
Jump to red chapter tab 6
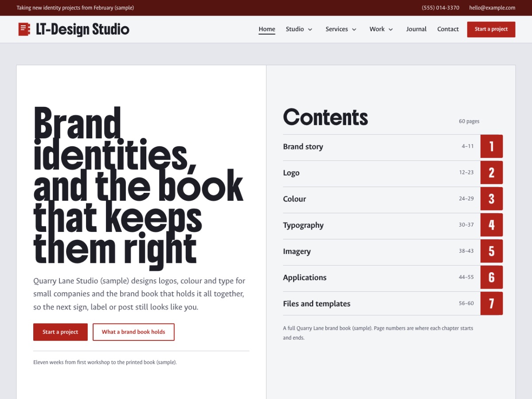pos(492,277)
